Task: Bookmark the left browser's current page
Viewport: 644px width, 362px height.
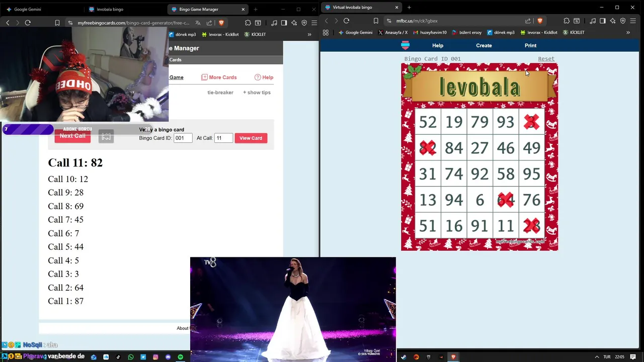Action: [x=57, y=23]
